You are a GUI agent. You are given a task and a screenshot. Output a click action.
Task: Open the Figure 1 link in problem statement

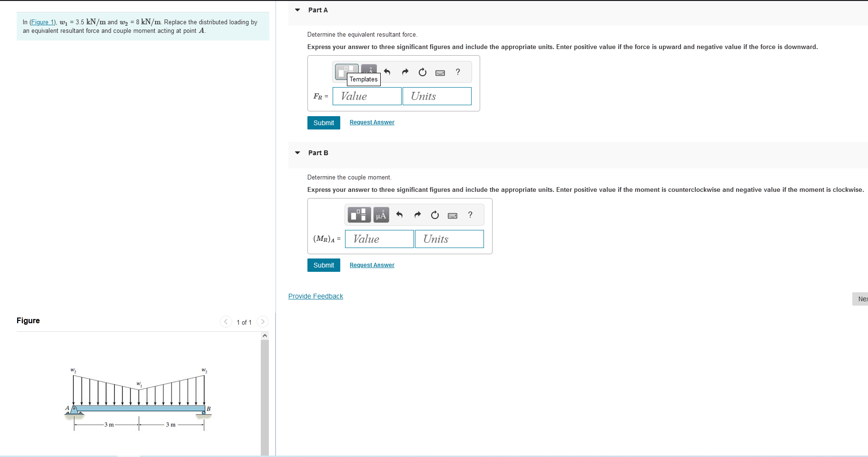point(43,22)
